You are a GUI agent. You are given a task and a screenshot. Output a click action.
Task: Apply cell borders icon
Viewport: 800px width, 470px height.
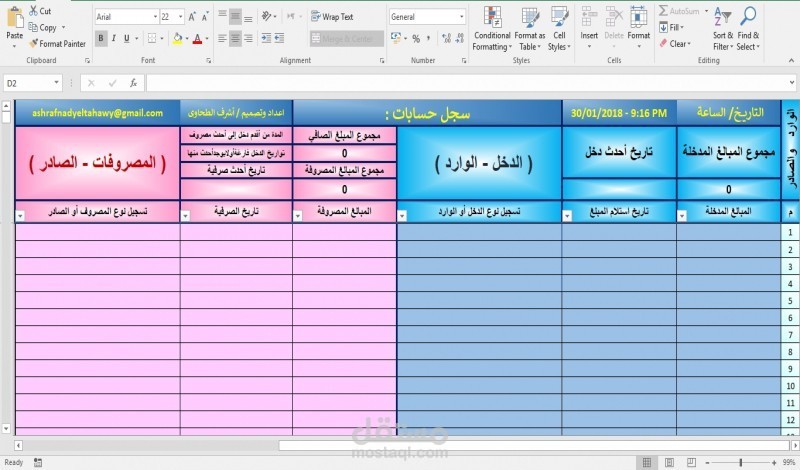click(152, 38)
